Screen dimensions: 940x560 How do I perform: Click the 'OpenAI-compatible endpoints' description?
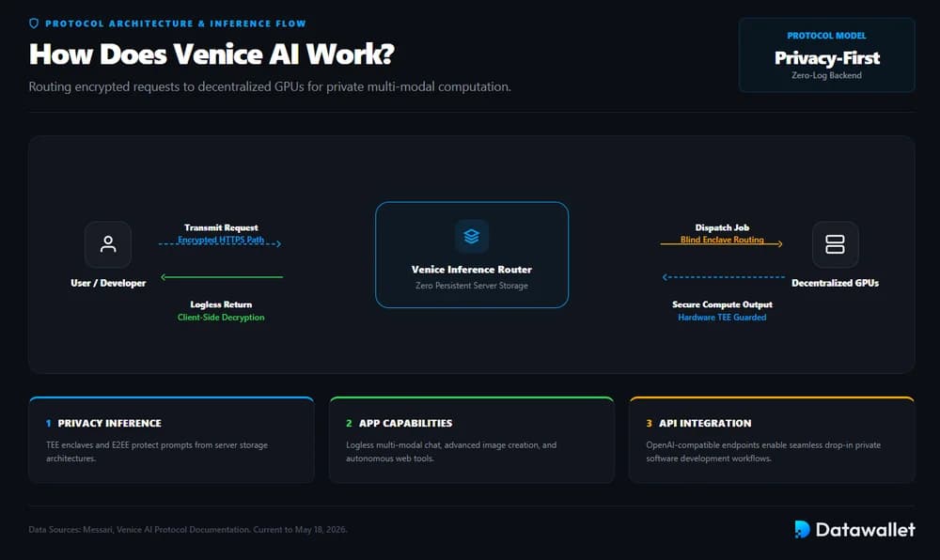pos(763,452)
